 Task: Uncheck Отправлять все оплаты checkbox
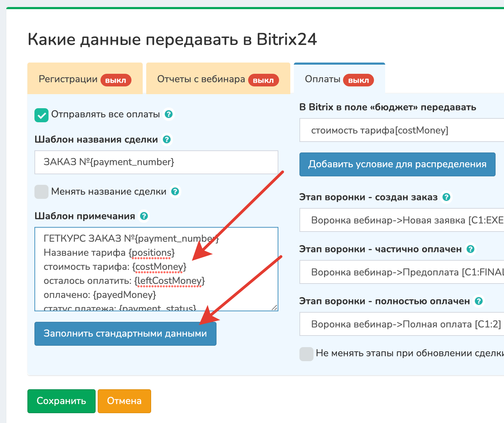41,115
